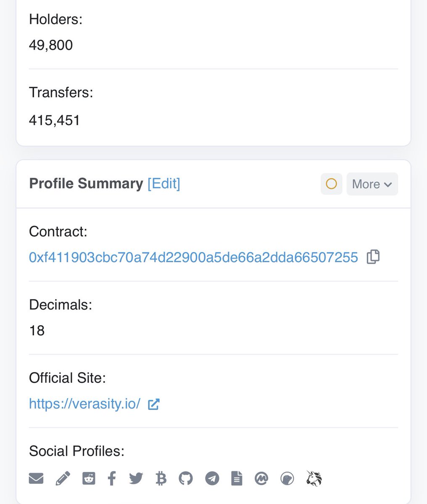The height and width of the screenshot is (504, 427).
Task: Click the orange circle status button
Action: (x=332, y=184)
